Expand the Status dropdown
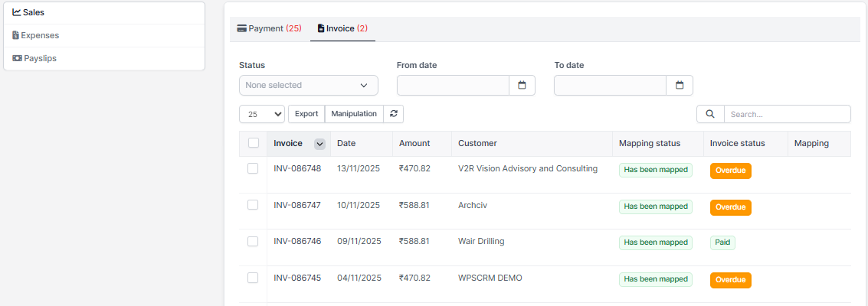 [x=308, y=85]
